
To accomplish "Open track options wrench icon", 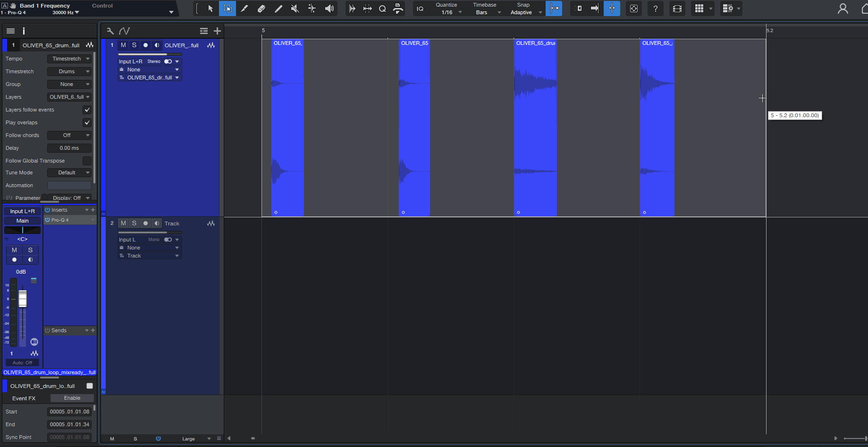I will (x=110, y=31).
